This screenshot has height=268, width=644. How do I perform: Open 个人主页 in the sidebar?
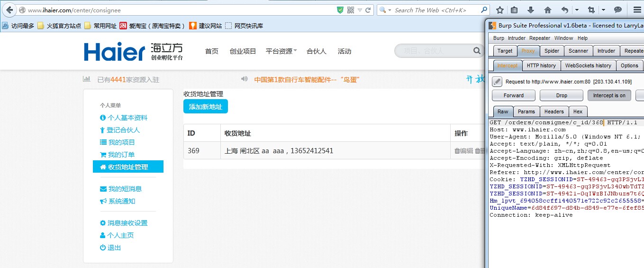[x=117, y=235]
